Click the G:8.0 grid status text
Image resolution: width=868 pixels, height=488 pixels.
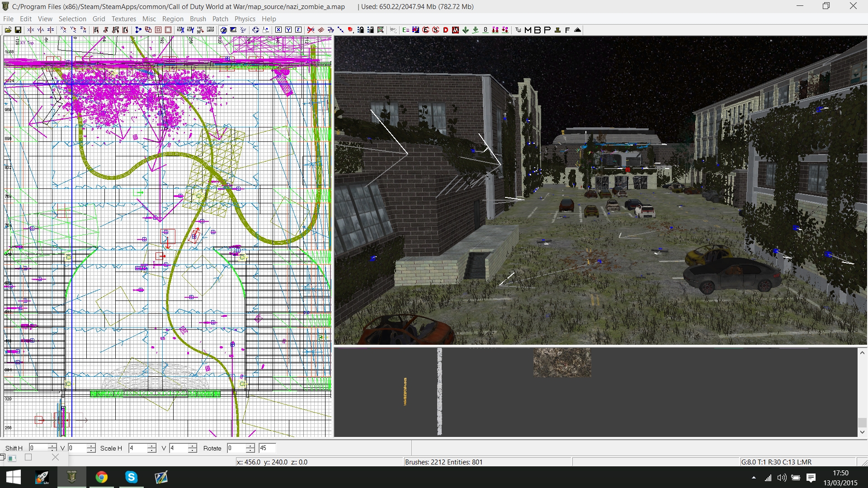[776, 462]
